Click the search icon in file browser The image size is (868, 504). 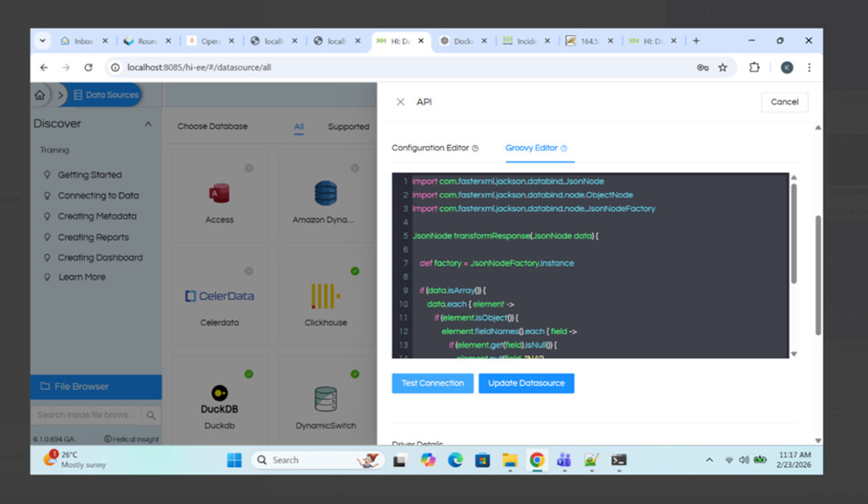point(151,415)
